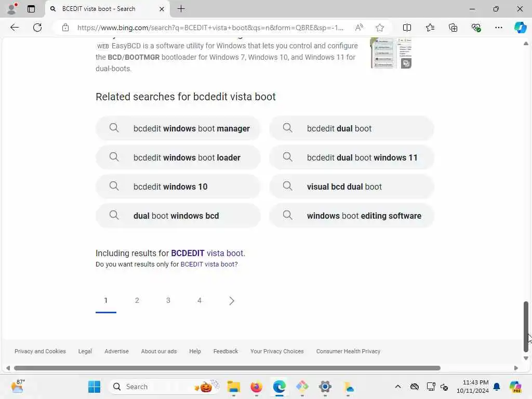
Task: Show results only for BCEDIT vista boot
Action: (208, 264)
